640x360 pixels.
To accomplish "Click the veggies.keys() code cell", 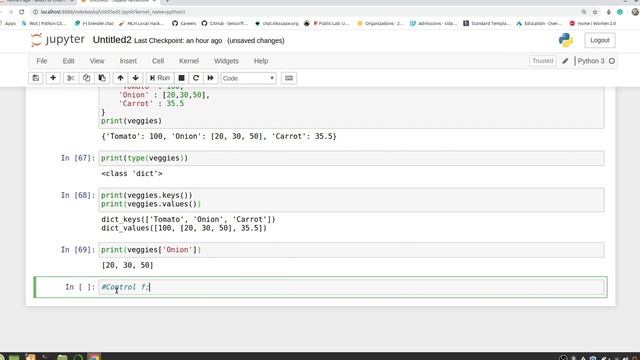I will tap(351, 200).
